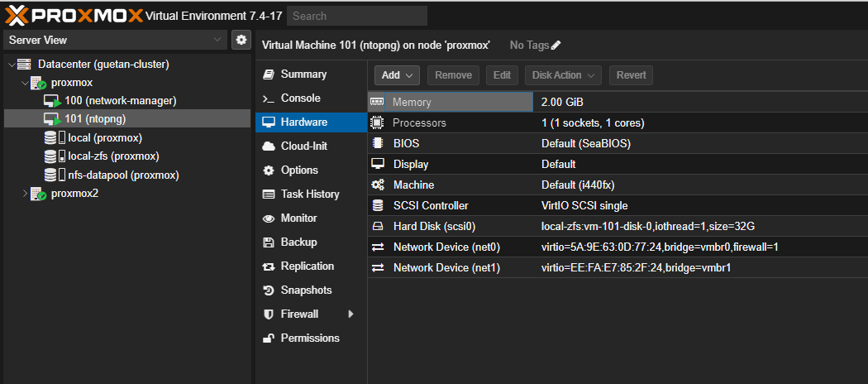Viewport: 868px width, 384px height.
Task: Click the Datacenter server icon in tree
Action: tap(24, 64)
